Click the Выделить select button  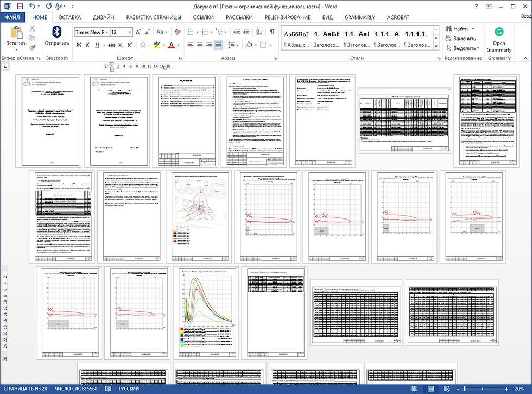click(x=463, y=48)
